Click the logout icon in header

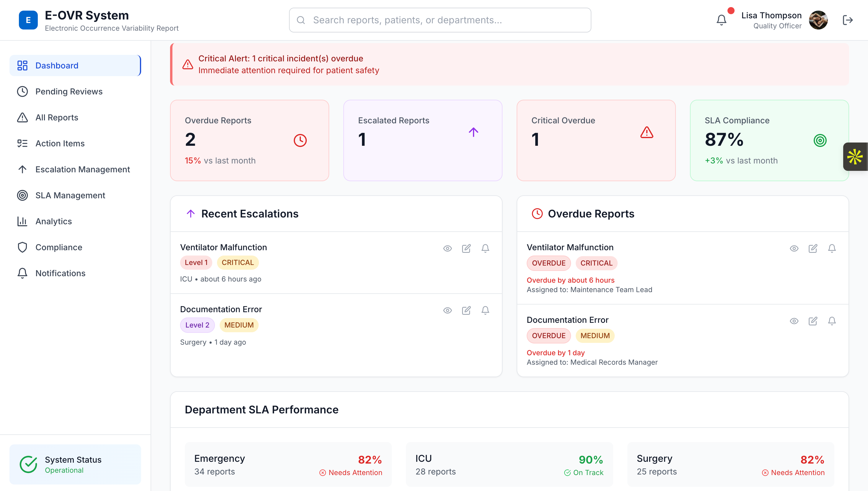(847, 20)
